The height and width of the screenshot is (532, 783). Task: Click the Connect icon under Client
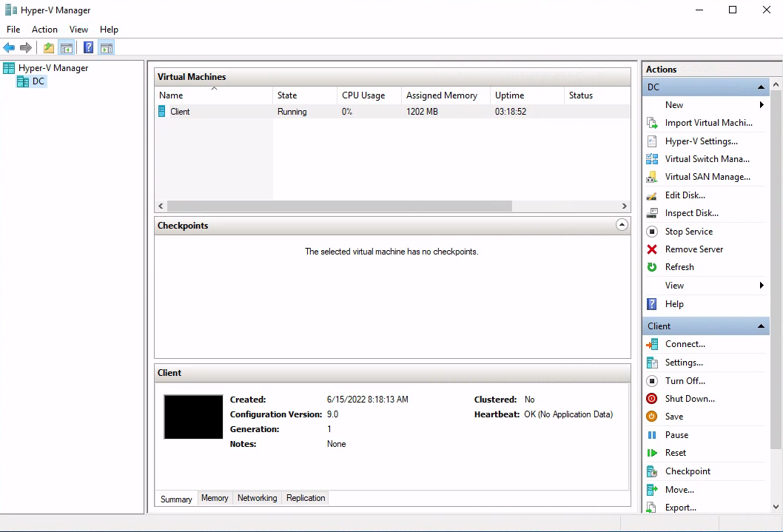point(652,344)
